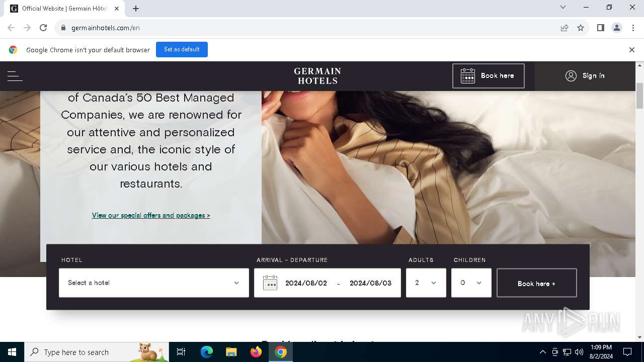Expand the Select a hotel dropdown
644x362 pixels.
[154, 283]
